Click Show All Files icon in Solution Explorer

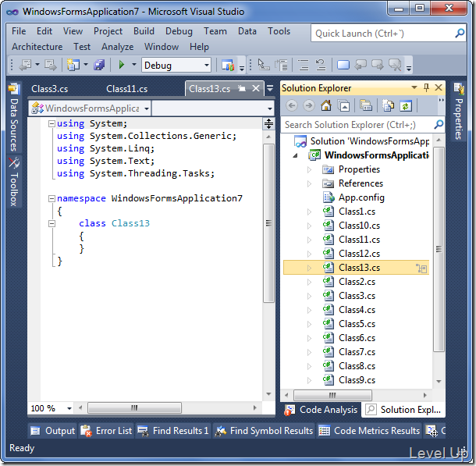[388, 105]
